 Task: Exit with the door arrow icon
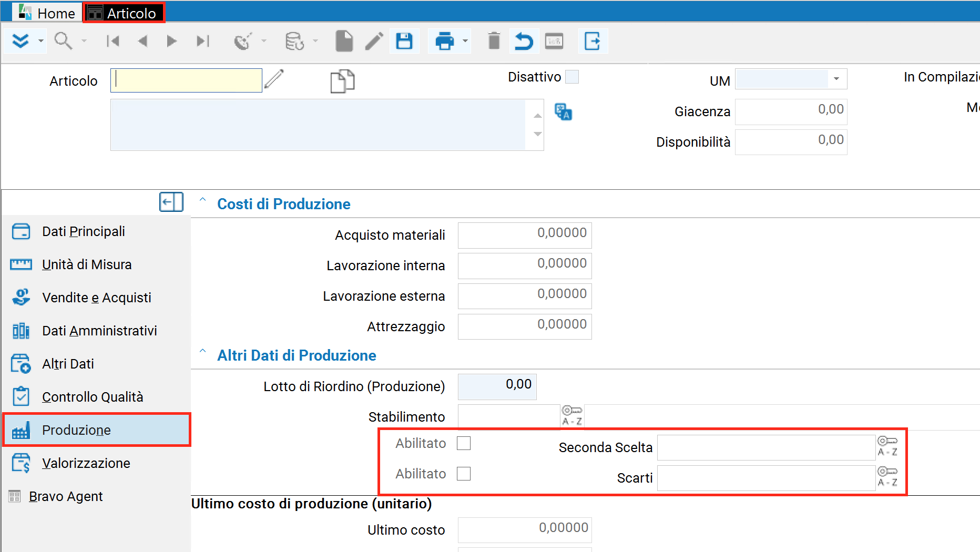click(593, 41)
